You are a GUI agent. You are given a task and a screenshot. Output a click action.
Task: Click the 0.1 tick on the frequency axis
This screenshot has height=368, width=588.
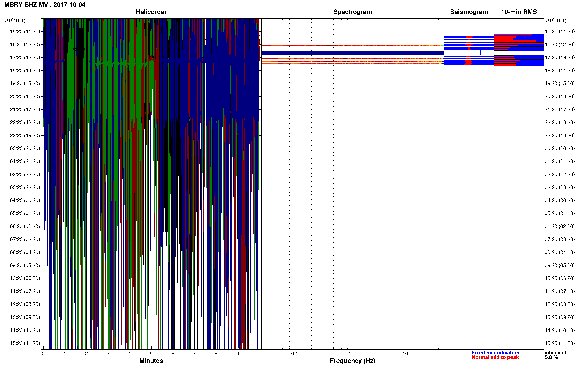click(x=295, y=354)
